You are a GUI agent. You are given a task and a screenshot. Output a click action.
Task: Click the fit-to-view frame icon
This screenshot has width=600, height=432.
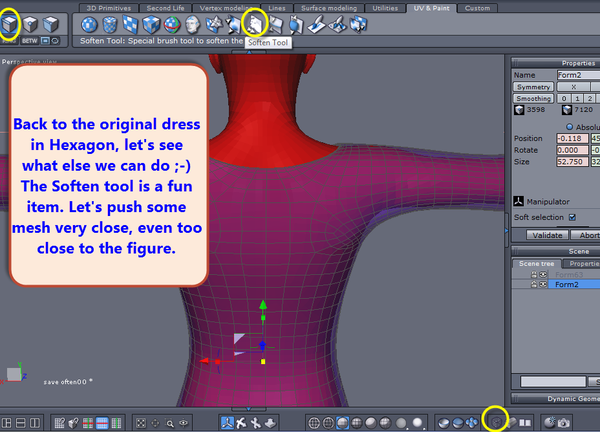click(x=141, y=423)
